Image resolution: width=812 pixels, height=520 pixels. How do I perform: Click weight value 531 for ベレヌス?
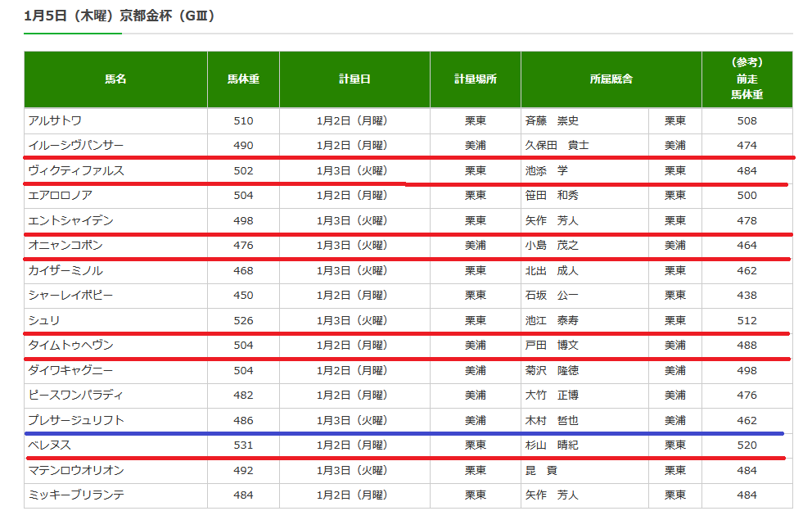click(x=243, y=445)
